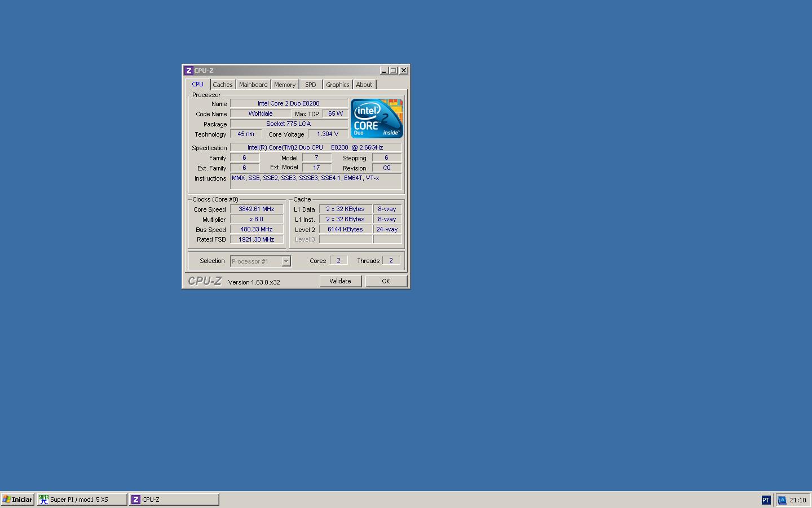Viewport: 812px width, 508px height.
Task: Click the Rated FSB 1921.30 MHz value
Action: pyautogui.click(x=257, y=239)
